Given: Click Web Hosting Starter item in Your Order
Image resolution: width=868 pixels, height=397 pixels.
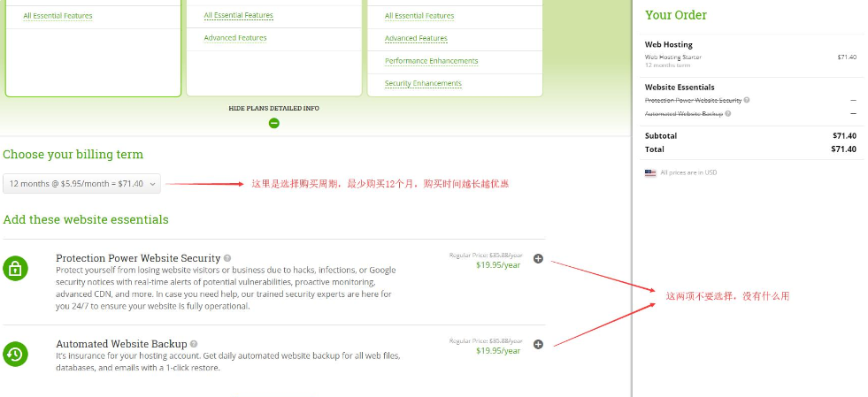Looking at the screenshot, I should coord(672,57).
